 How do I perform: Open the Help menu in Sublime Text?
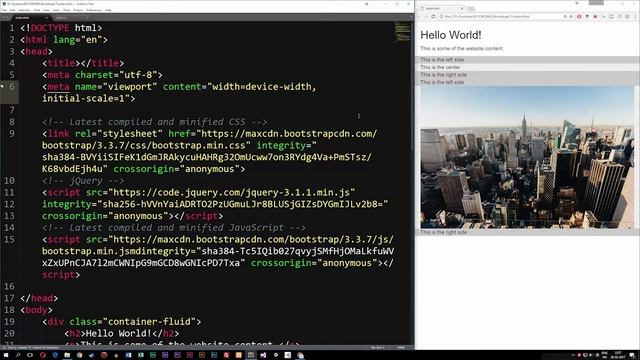pyautogui.click(x=108, y=10)
